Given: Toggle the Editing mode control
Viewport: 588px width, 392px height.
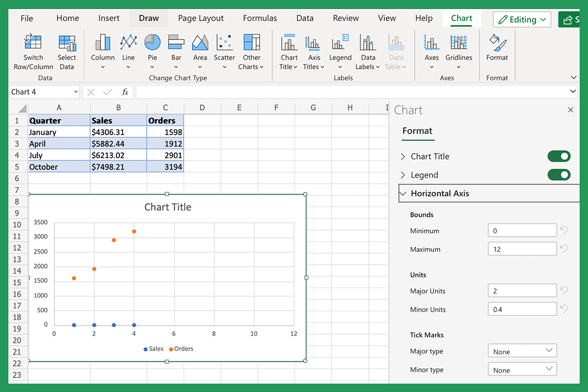Looking at the screenshot, I should (x=522, y=19).
